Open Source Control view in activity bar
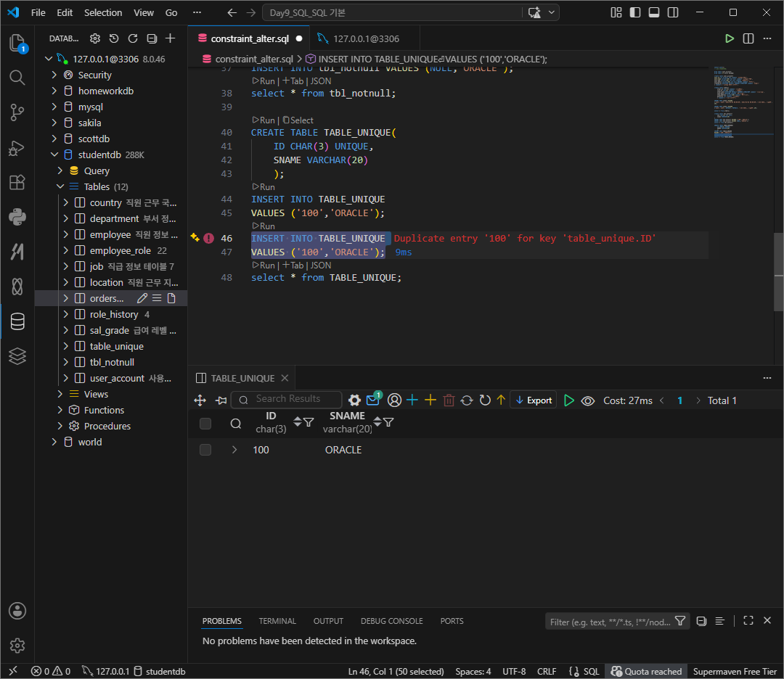 [x=17, y=112]
